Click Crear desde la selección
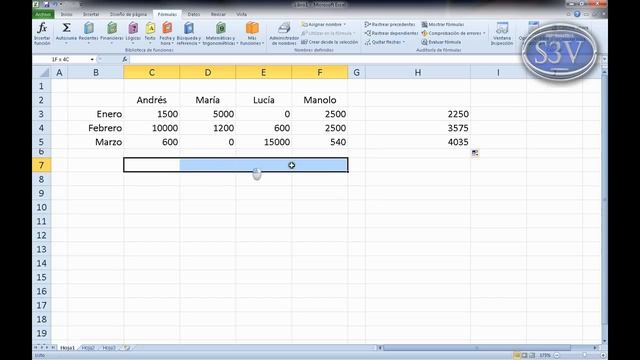 pyautogui.click(x=329, y=42)
